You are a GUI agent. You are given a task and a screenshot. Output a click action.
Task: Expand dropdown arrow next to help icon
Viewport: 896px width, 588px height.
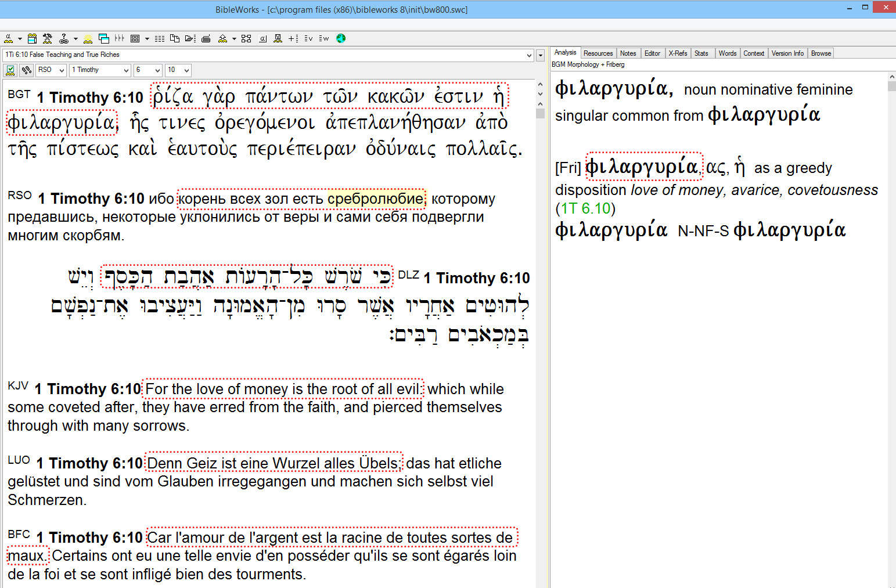tap(75, 39)
